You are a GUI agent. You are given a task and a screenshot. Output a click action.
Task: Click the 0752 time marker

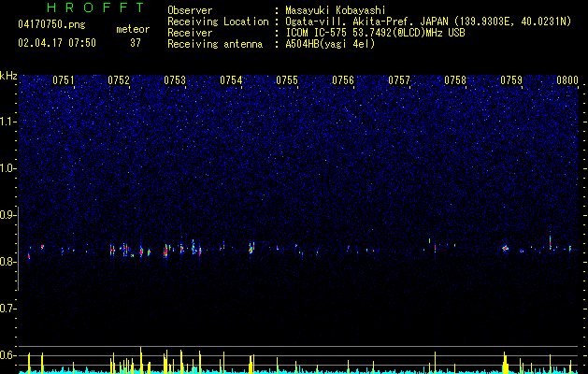pyautogui.click(x=119, y=80)
